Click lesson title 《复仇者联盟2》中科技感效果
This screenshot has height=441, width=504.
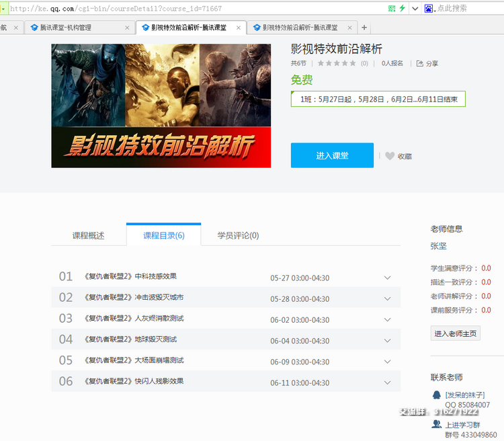[x=130, y=276]
